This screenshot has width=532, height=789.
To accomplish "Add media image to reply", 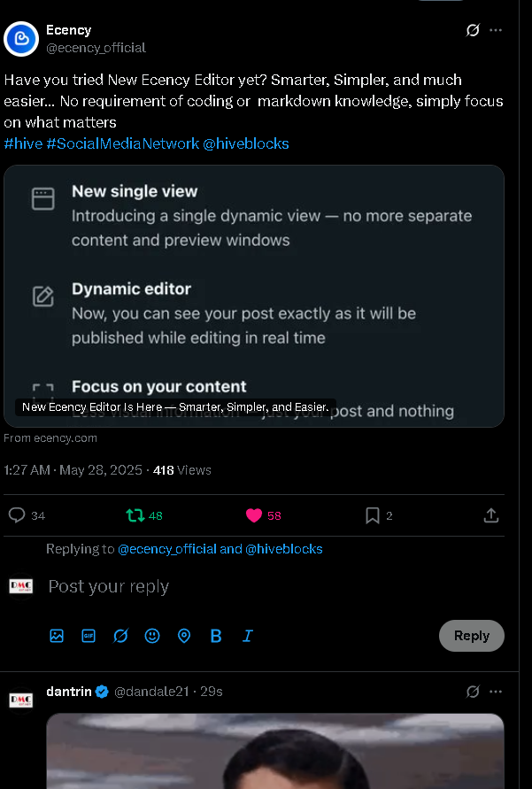I will (57, 636).
